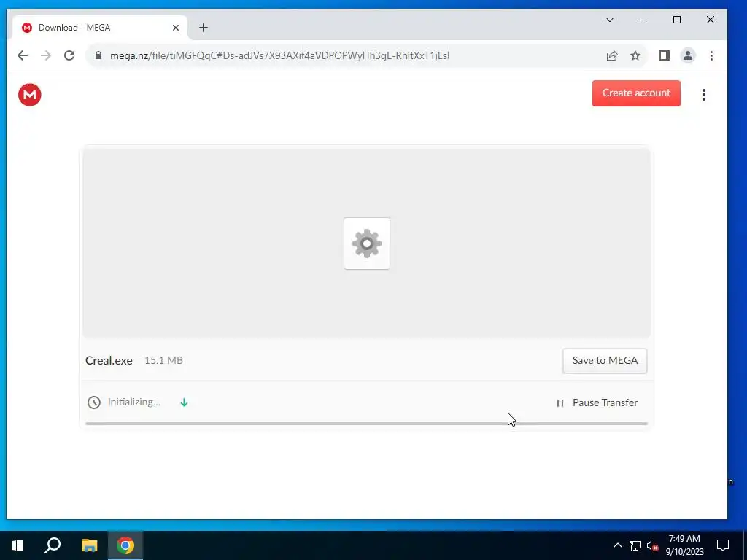Click the download progress bar
This screenshot has width=747, height=560.
click(x=366, y=424)
